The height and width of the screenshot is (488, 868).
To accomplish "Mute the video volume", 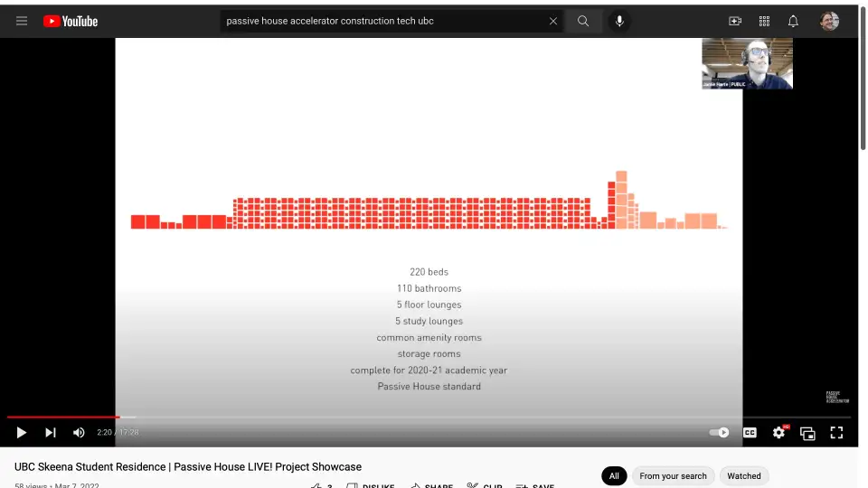I will pos(79,433).
